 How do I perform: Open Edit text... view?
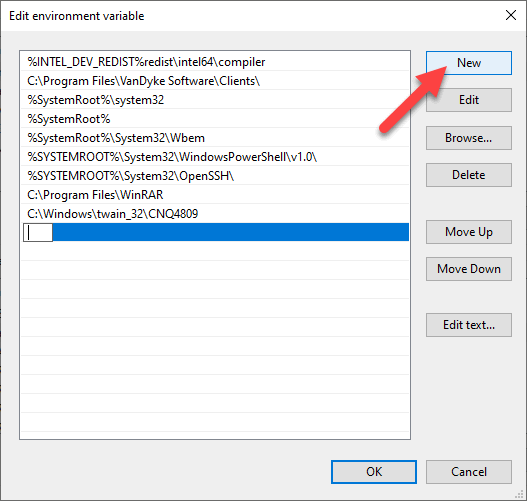[469, 325]
